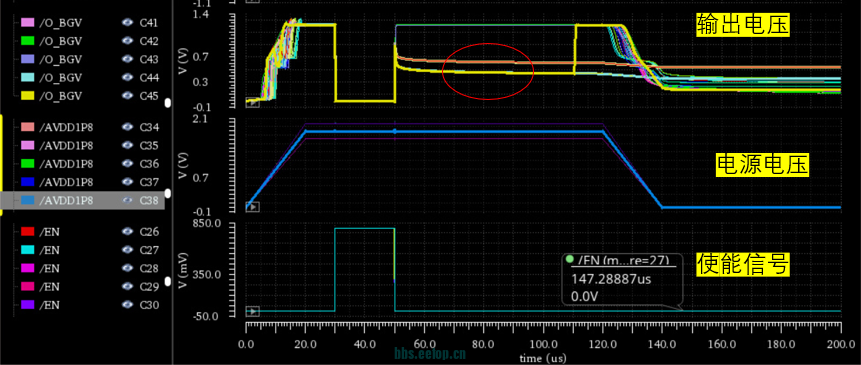Toggle visibility of /EN C30
Screen dimensions: 861x365
coord(127,304)
